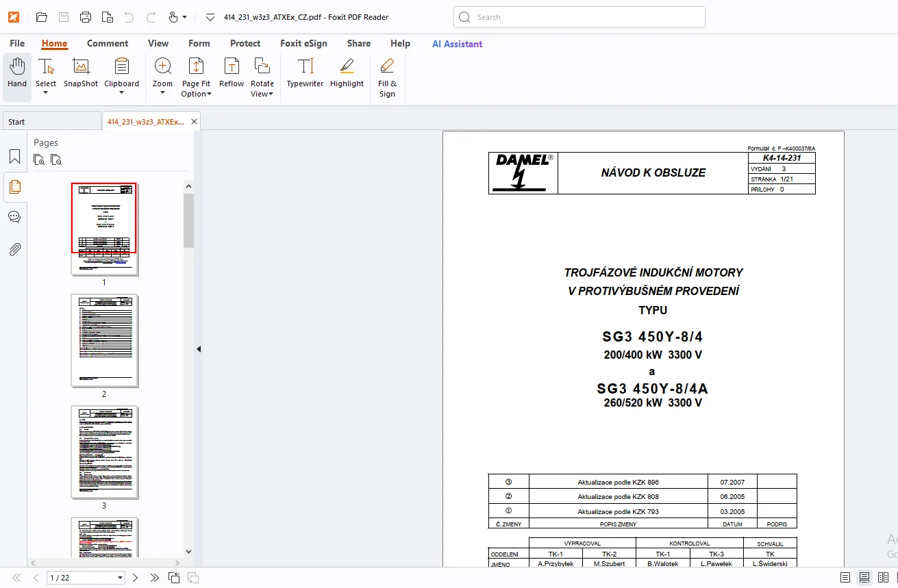Viewport: 898px width, 588px height.
Task: Click the previous view icon in status bar
Action: tap(174, 578)
